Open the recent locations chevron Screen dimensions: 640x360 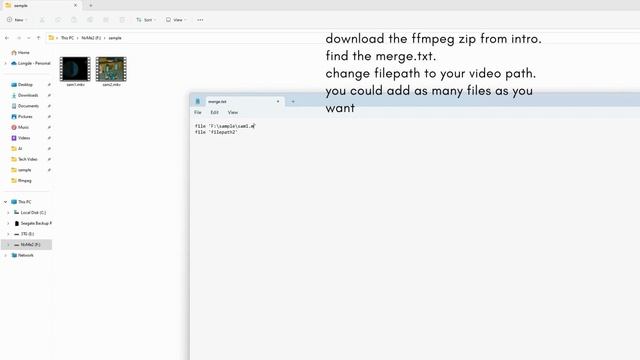click(29, 38)
